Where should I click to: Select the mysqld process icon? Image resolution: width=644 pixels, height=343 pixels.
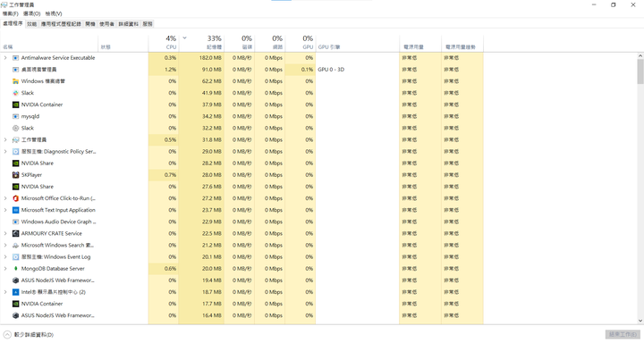click(15, 116)
